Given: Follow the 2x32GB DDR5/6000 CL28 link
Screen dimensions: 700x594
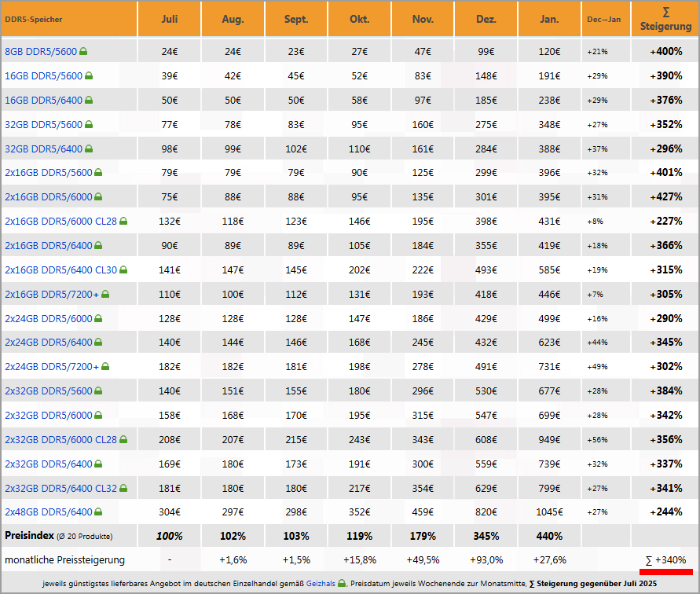Looking at the screenshot, I should 60,440.
